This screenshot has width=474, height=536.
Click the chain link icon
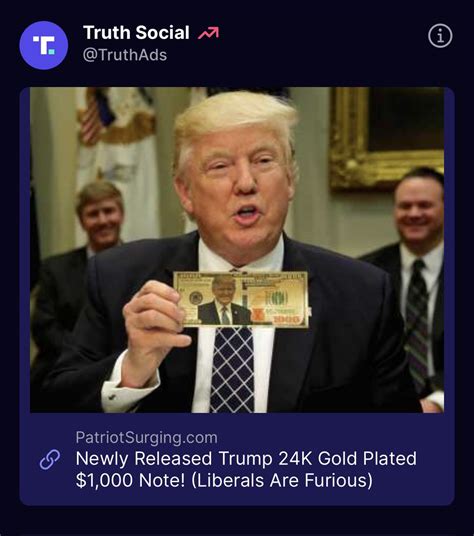[x=50, y=459]
